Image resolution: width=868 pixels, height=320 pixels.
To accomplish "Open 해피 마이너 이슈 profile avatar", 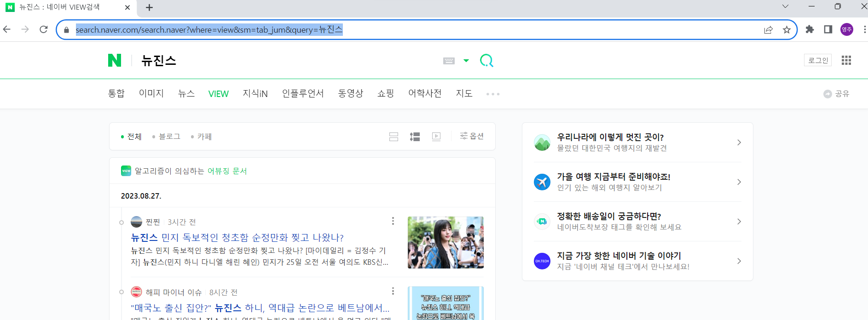I will 136,292.
